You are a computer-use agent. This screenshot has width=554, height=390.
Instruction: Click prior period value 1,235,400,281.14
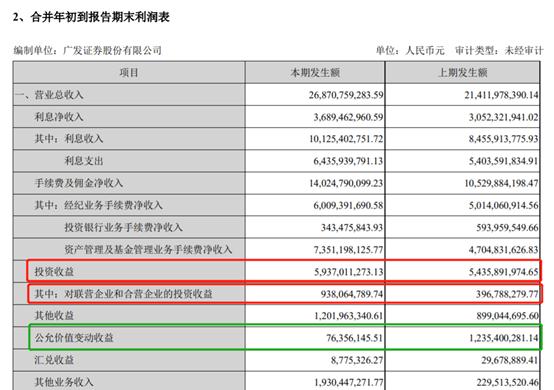pyautogui.click(x=504, y=338)
